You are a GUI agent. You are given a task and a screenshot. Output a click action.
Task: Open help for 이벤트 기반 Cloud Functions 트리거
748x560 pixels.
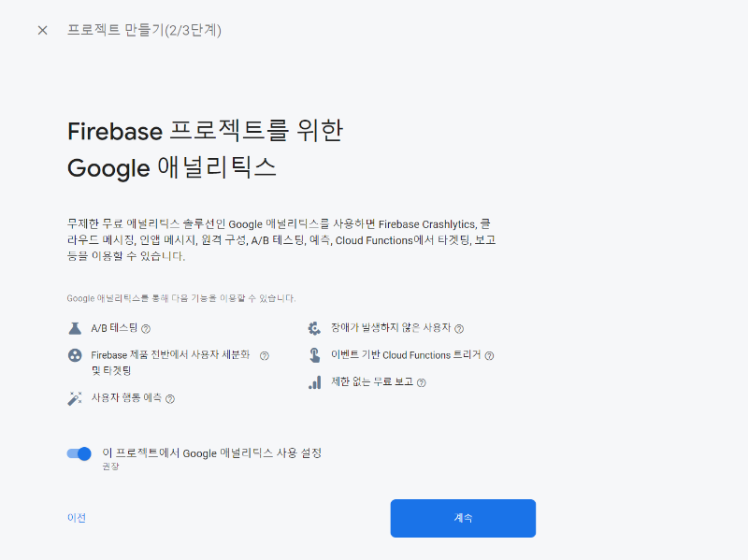(x=489, y=356)
